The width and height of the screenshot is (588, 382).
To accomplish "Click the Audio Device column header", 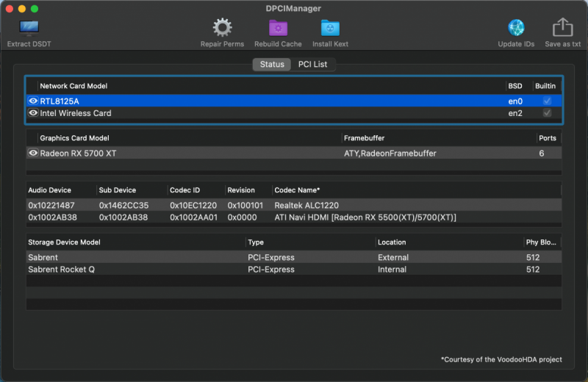I will [49, 190].
